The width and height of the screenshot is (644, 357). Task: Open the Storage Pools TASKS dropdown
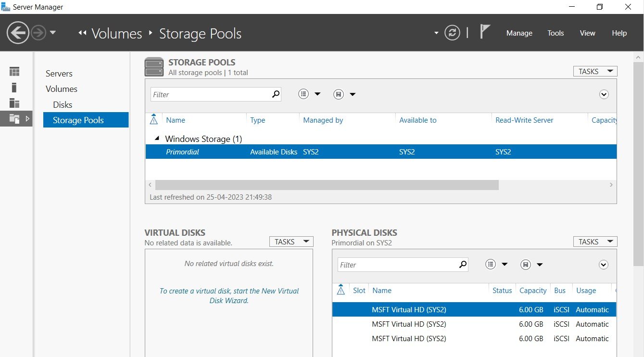(595, 71)
